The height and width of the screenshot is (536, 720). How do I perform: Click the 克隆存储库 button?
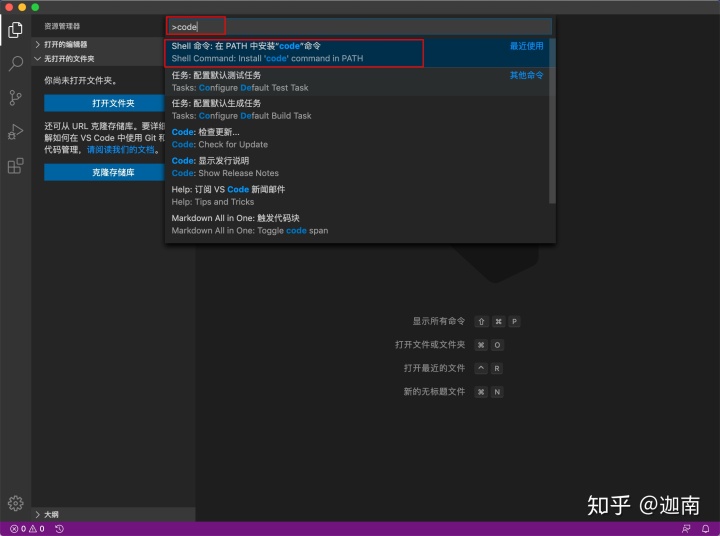click(104, 173)
